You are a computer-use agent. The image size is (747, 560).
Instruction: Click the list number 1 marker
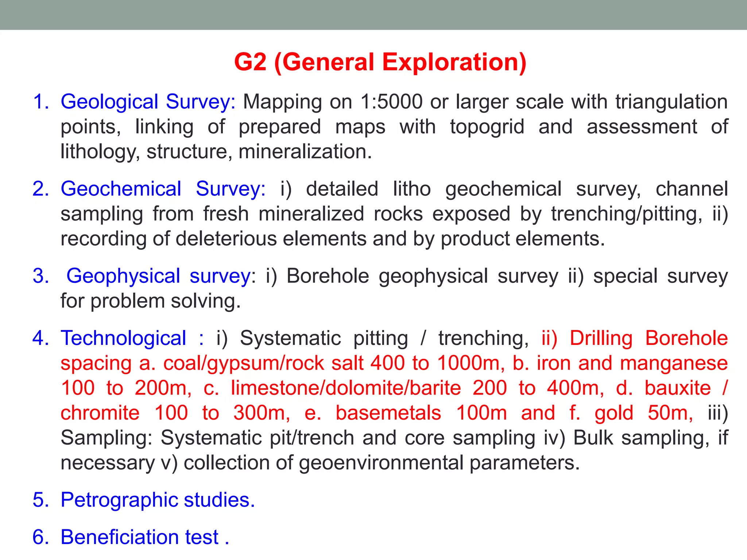(x=40, y=102)
